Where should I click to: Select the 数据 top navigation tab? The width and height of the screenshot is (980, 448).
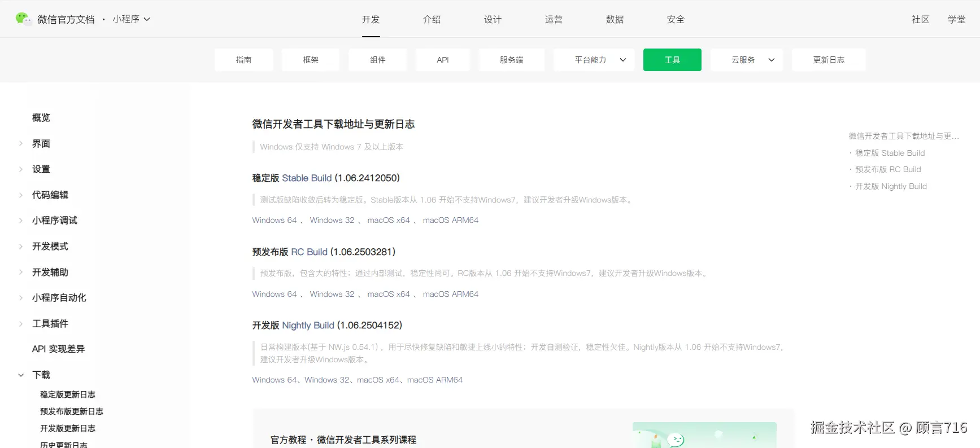615,19
